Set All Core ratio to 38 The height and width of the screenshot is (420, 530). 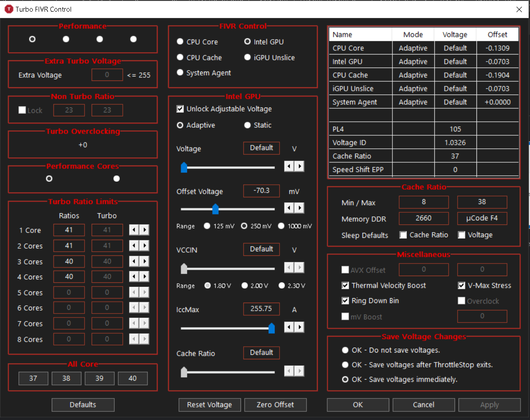(66, 379)
